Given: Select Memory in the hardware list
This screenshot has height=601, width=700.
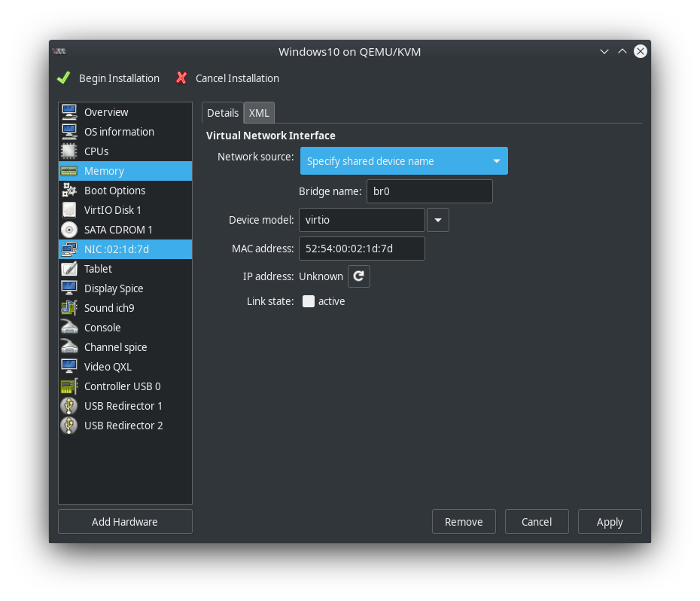Looking at the screenshot, I should pyautogui.click(x=104, y=171).
